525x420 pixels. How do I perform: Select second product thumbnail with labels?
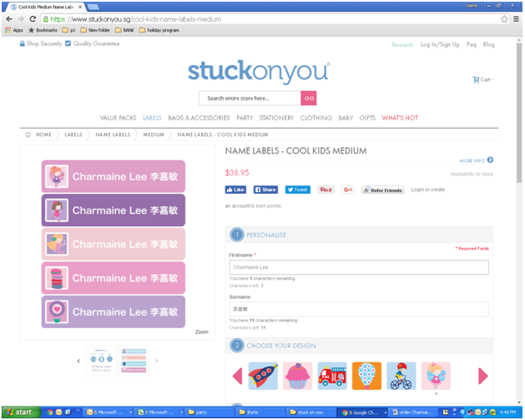click(x=134, y=361)
